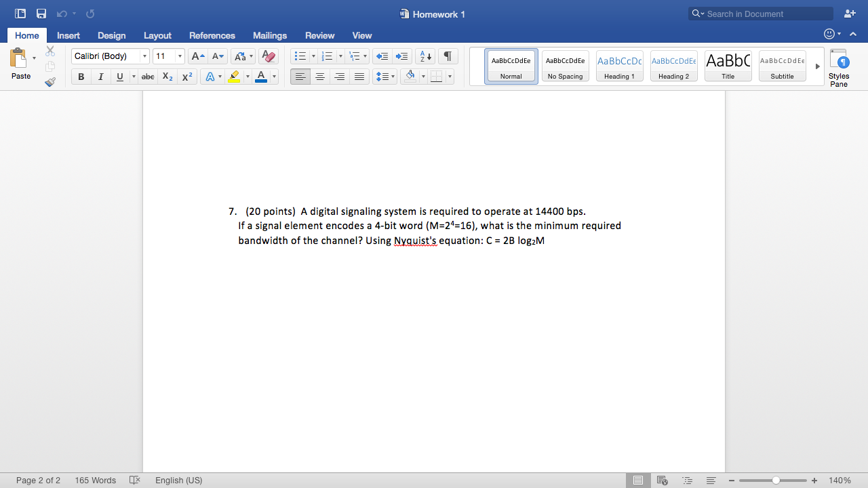Viewport: 868px width, 488px height.
Task: Switch to Web Layout view icon
Action: point(663,480)
